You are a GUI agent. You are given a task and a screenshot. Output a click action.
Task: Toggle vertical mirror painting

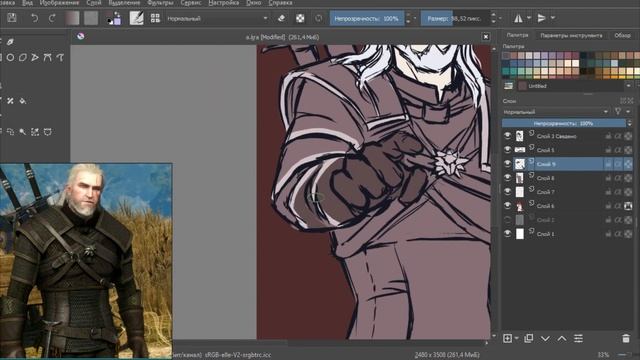coord(542,18)
